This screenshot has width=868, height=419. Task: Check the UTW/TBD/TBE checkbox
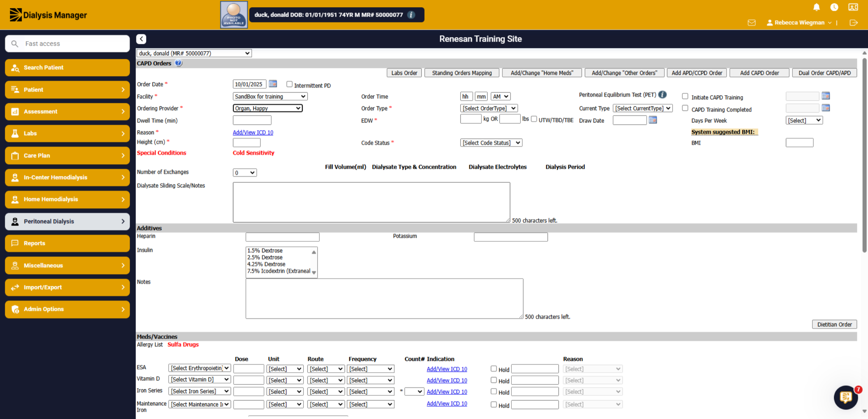click(x=534, y=119)
